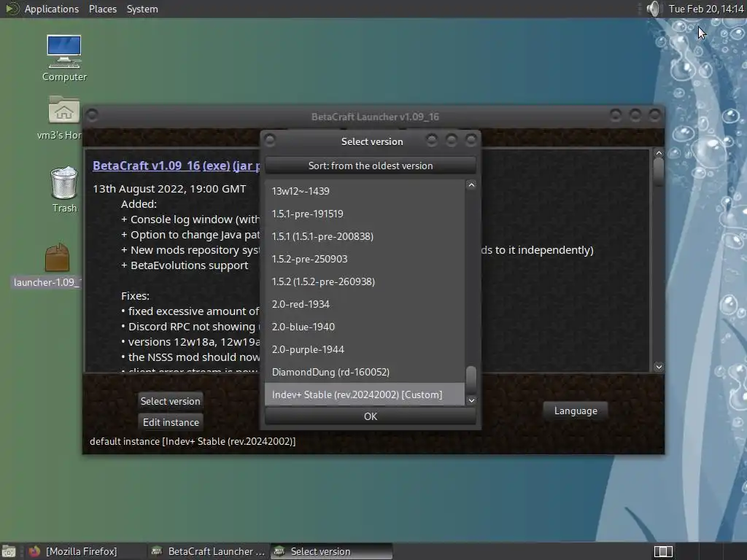Viewport: 747px width, 560px height.
Task: Open the BetaCraft v1.09_16 (exe) link
Action: [161, 166]
